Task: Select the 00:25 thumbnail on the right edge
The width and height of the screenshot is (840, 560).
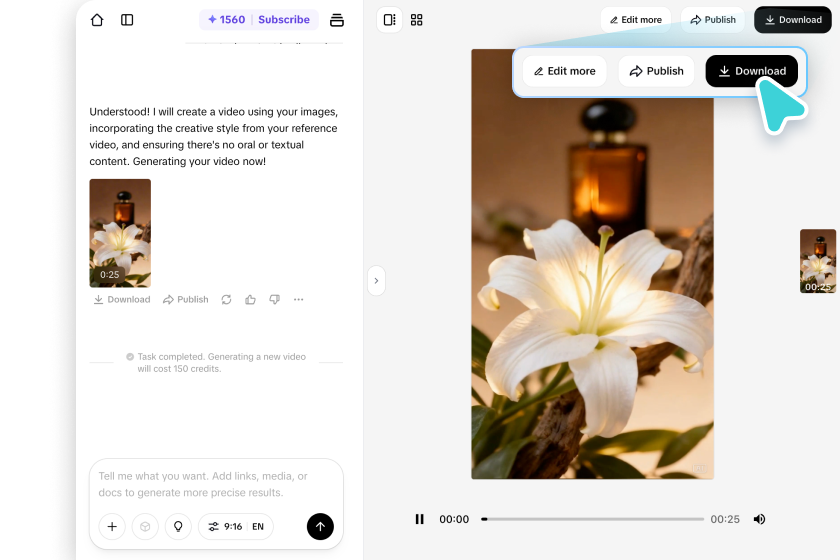Action: tap(818, 261)
